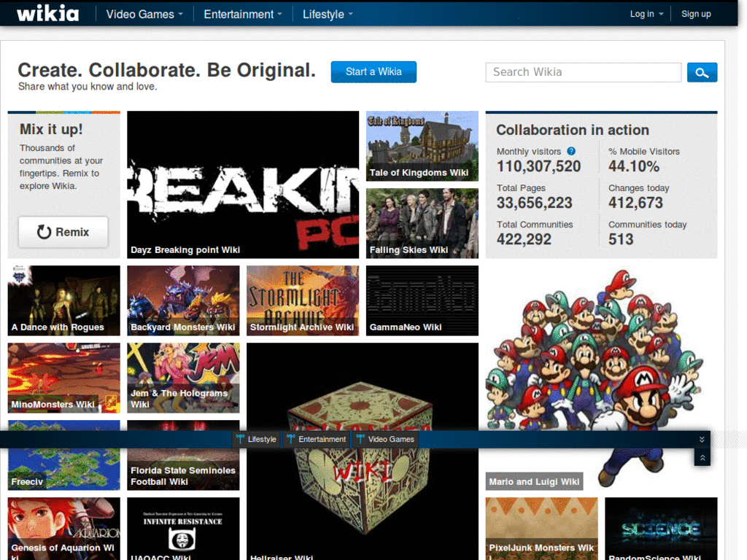Open the Falling Skies Wiki tile
The height and width of the screenshot is (560, 747).
click(422, 223)
